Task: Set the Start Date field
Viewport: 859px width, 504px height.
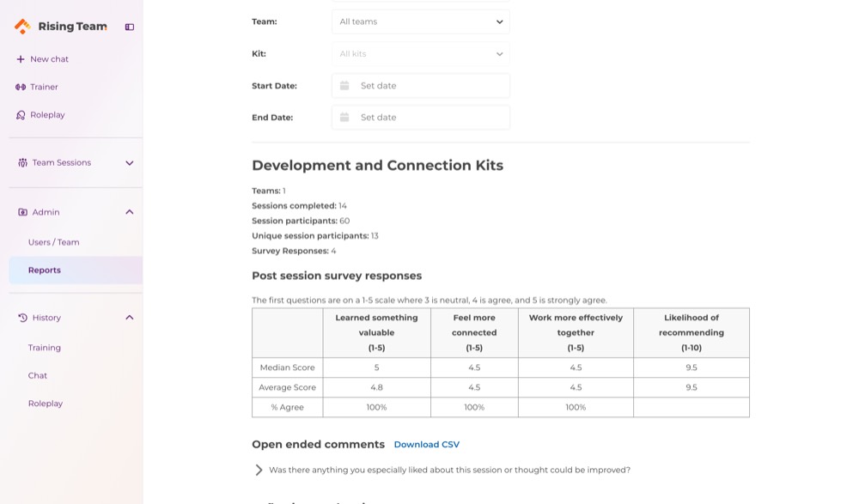Action: point(421,86)
